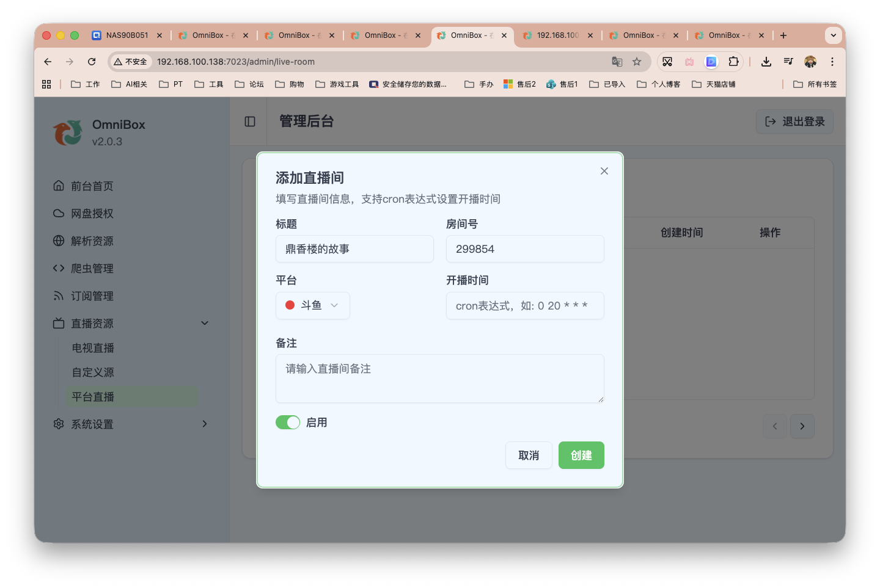This screenshot has width=880, height=588.
Task: Switch to the 电视直播 menu item
Action: point(93,347)
